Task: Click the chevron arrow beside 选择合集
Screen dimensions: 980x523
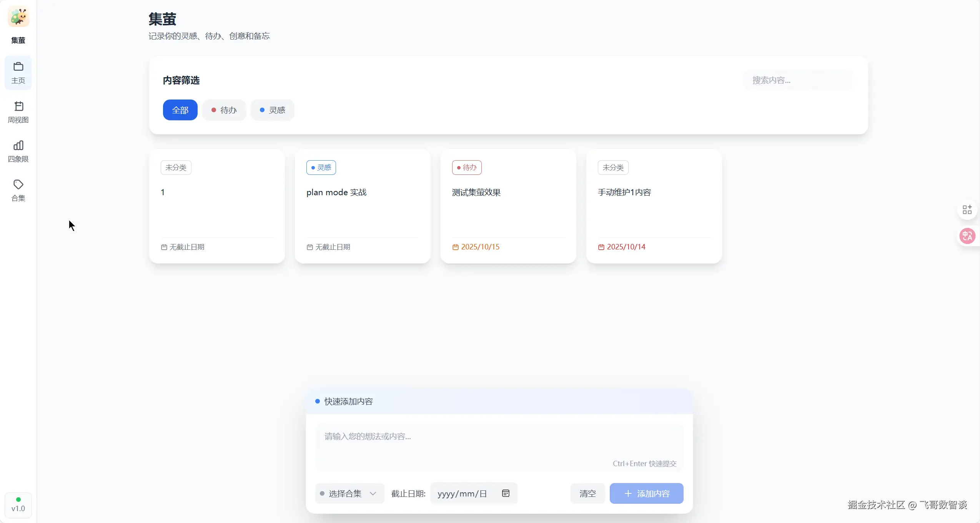Action: click(x=373, y=494)
